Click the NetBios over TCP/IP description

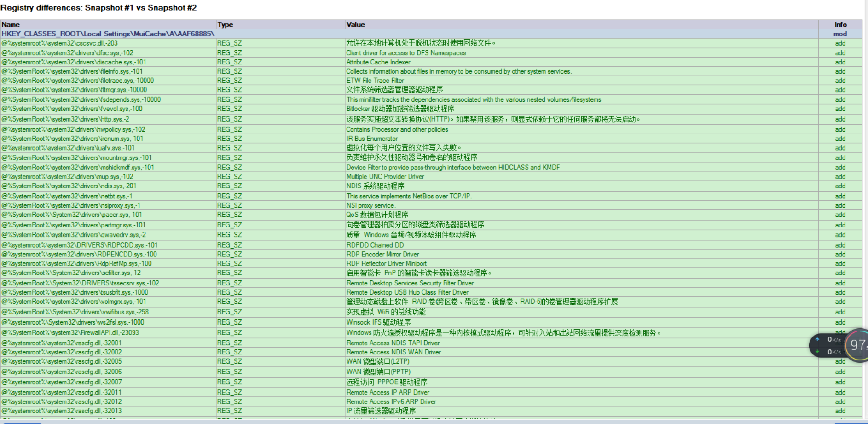click(x=409, y=196)
